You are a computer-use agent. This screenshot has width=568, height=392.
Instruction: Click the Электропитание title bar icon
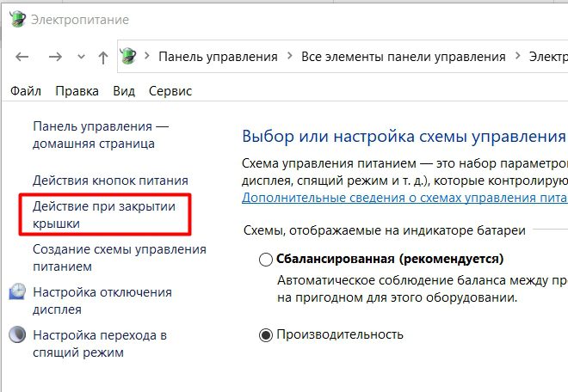click(x=18, y=19)
